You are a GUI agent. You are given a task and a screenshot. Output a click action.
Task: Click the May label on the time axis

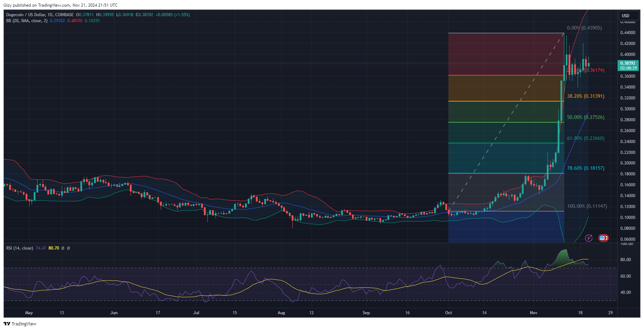click(x=29, y=313)
